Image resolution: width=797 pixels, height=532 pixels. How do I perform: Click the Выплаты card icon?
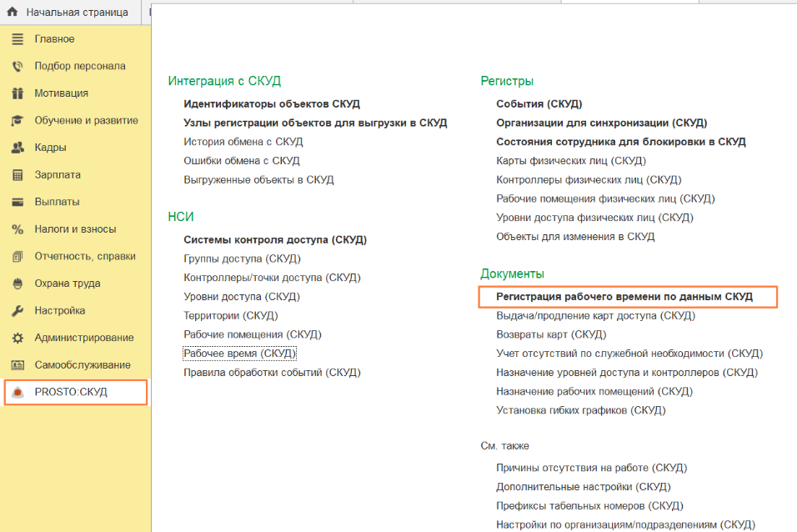(x=17, y=202)
